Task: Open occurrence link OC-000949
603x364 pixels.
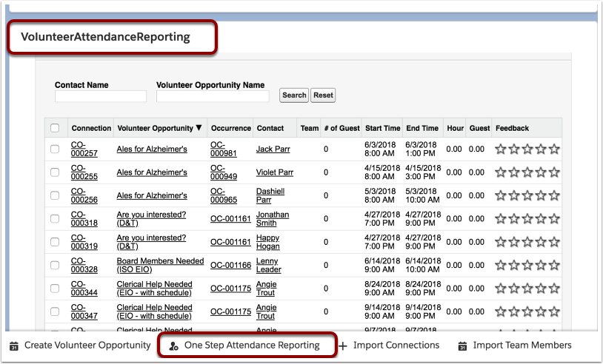Action: tap(224, 172)
